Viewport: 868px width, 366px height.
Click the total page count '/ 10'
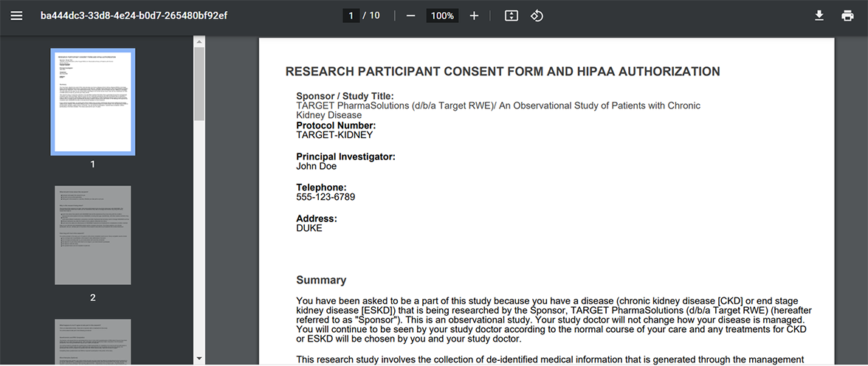pos(371,15)
